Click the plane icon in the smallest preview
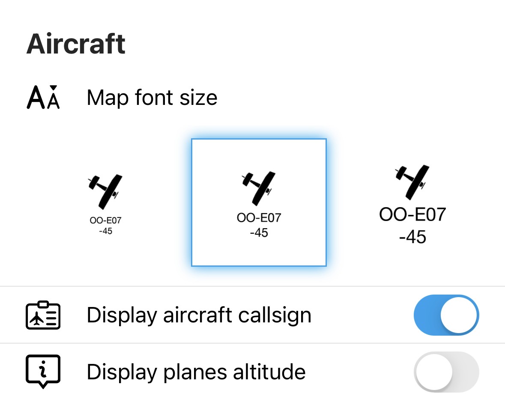 coord(105,192)
